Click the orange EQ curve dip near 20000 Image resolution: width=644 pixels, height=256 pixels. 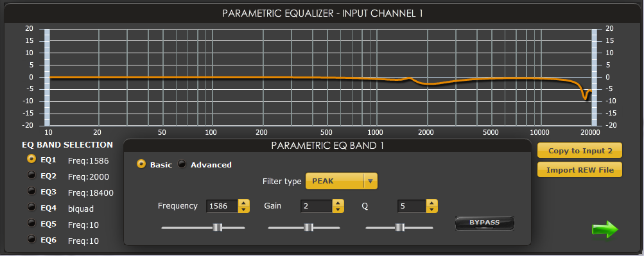586,98
